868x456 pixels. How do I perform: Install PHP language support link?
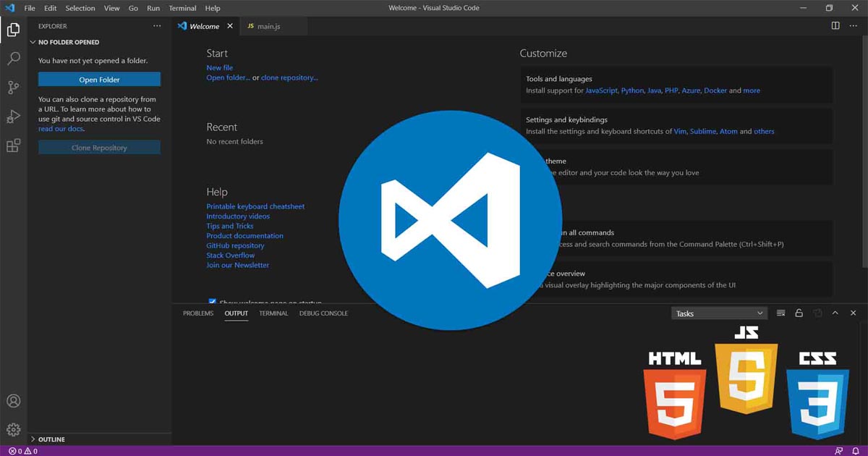tap(671, 90)
